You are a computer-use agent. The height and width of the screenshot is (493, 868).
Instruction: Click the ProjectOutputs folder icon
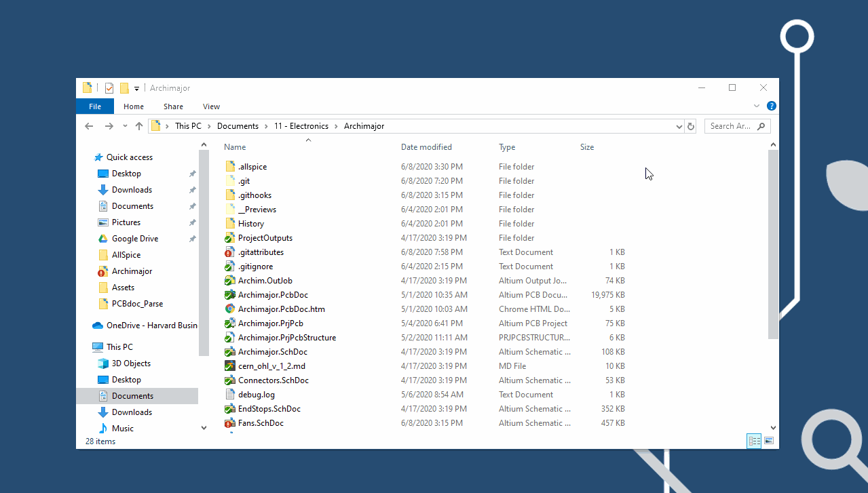(x=230, y=238)
